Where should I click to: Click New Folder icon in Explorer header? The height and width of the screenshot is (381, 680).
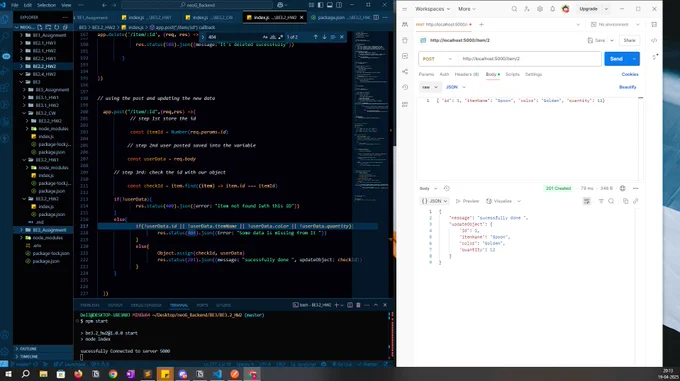tap(48, 27)
